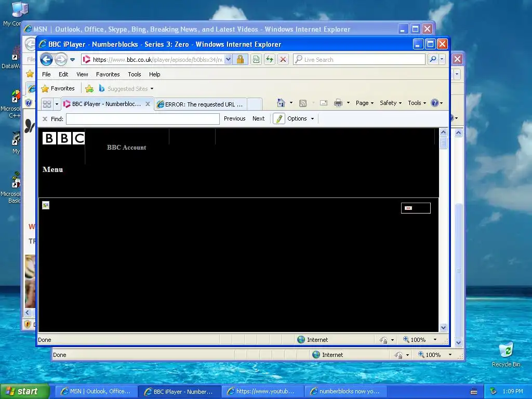Expand the tab list dropdown arrow
Image resolution: width=532 pixels, height=399 pixels.
[x=57, y=104]
